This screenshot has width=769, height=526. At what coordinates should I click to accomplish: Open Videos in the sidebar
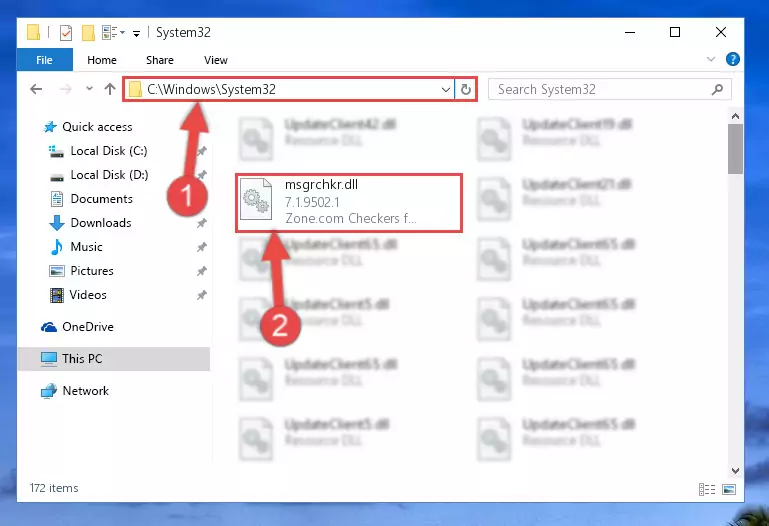coord(88,295)
